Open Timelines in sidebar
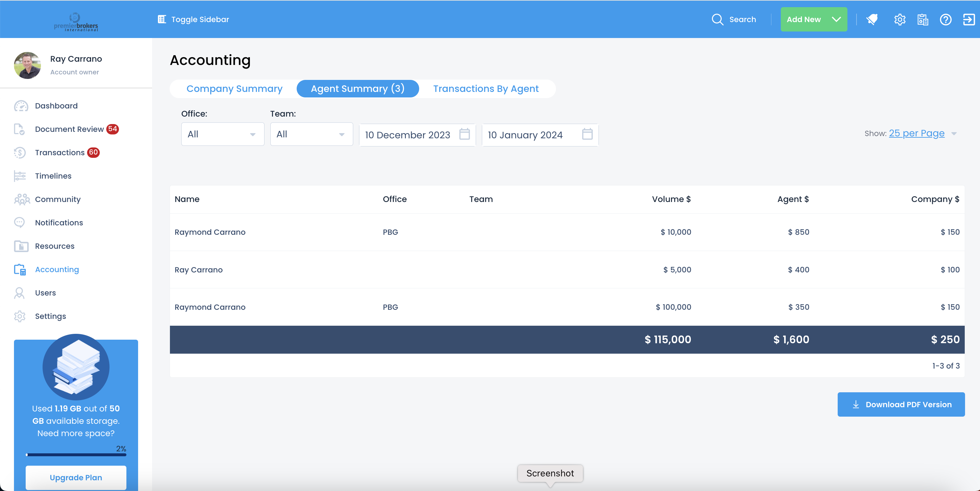The height and width of the screenshot is (491, 980). coord(53,176)
